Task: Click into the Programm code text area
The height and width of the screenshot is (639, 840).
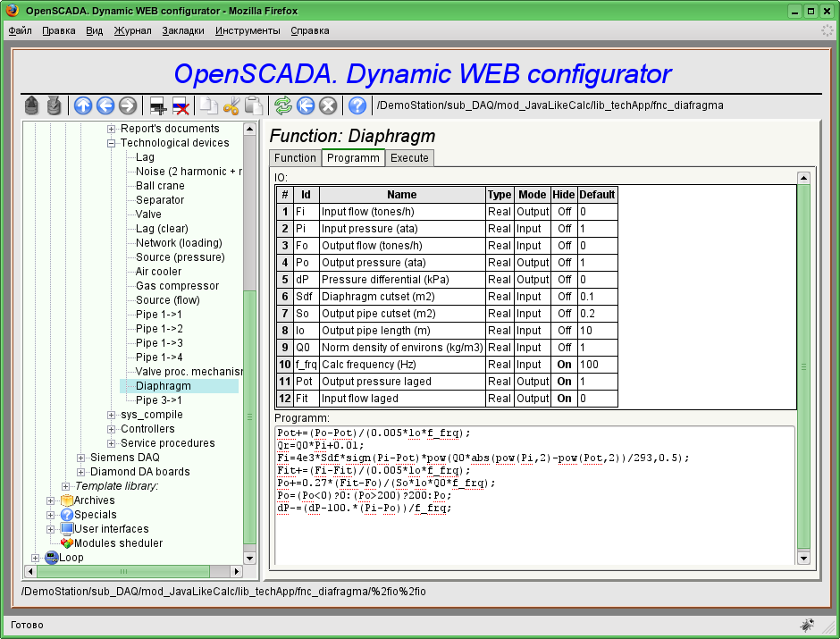Action: click(x=534, y=495)
